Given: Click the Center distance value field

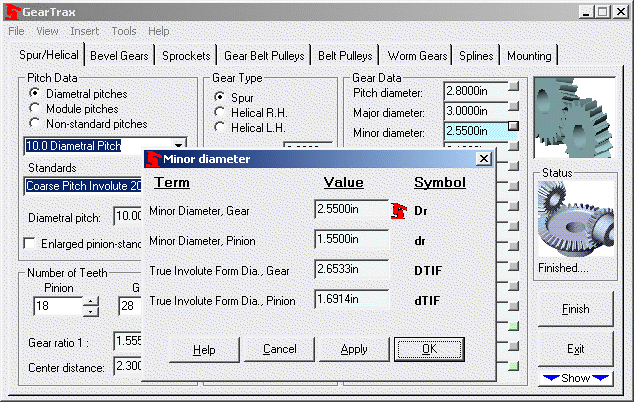Looking at the screenshot, I should [x=128, y=366].
